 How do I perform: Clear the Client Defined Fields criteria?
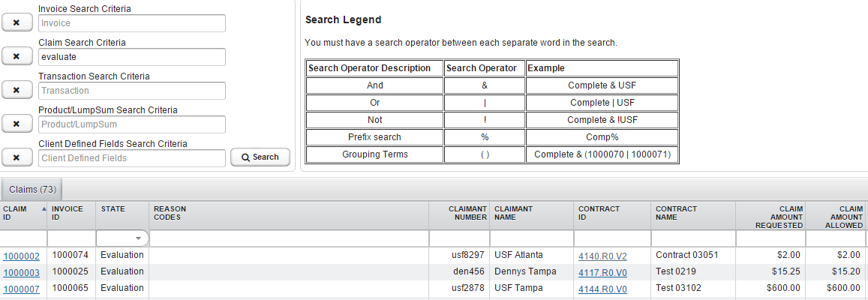(17, 158)
